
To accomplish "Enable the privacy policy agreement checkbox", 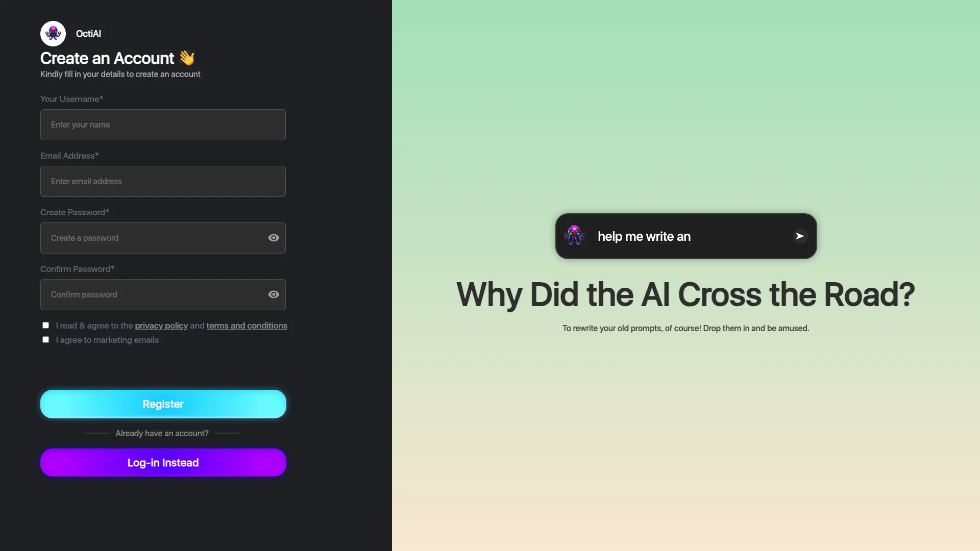I will click(45, 325).
